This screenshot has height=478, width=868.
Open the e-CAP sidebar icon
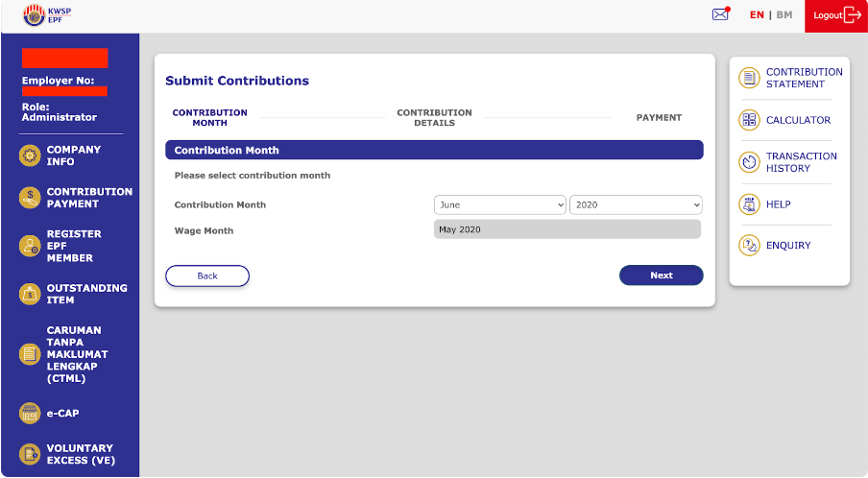[30, 413]
